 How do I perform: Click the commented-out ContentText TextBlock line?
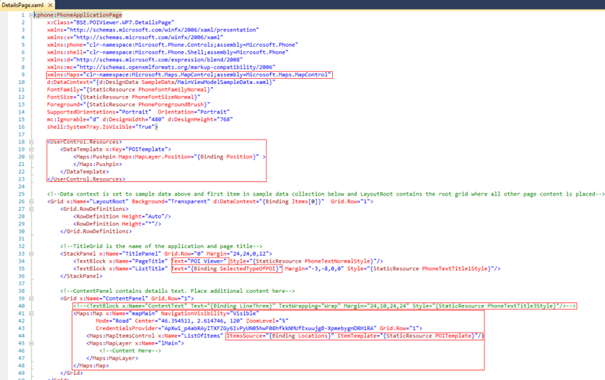324,306
